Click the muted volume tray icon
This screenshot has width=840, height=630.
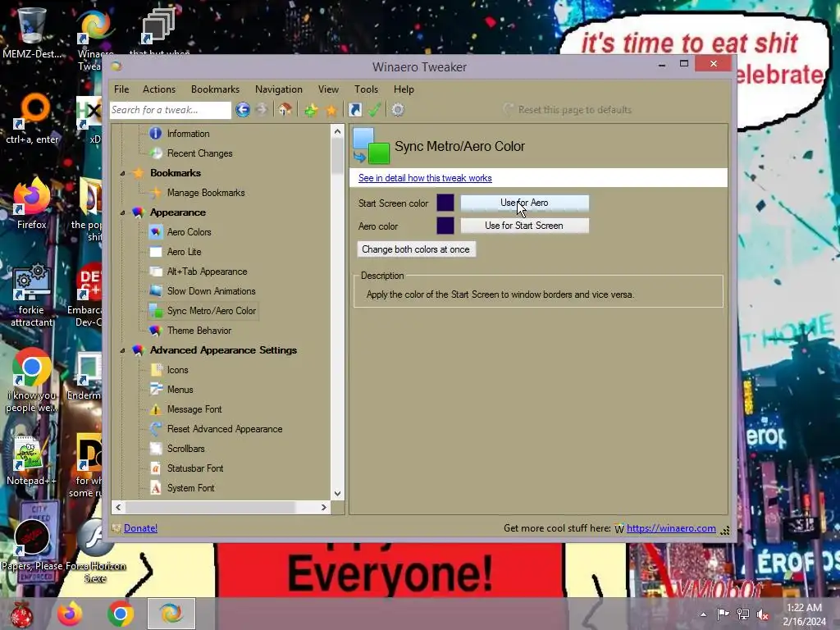(x=763, y=614)
